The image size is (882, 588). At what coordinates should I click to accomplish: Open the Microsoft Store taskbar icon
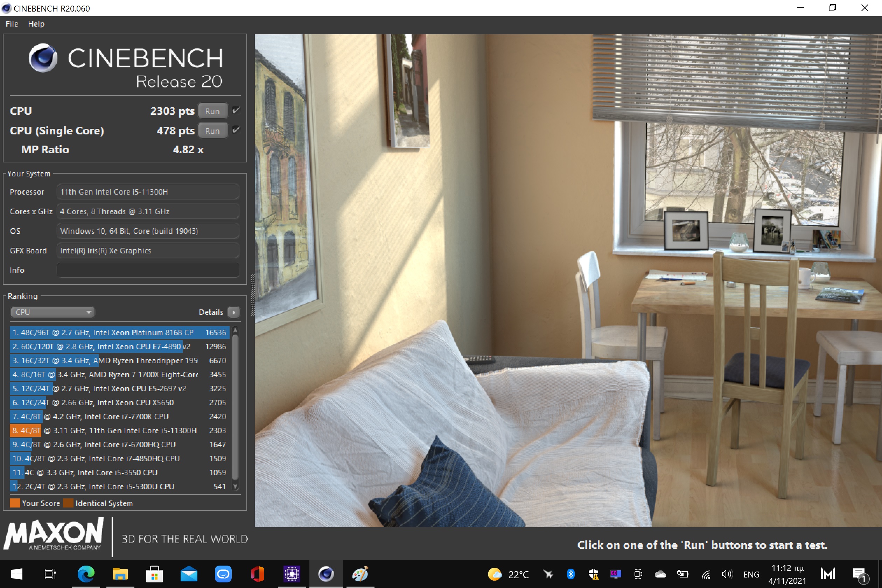(154, 574)
